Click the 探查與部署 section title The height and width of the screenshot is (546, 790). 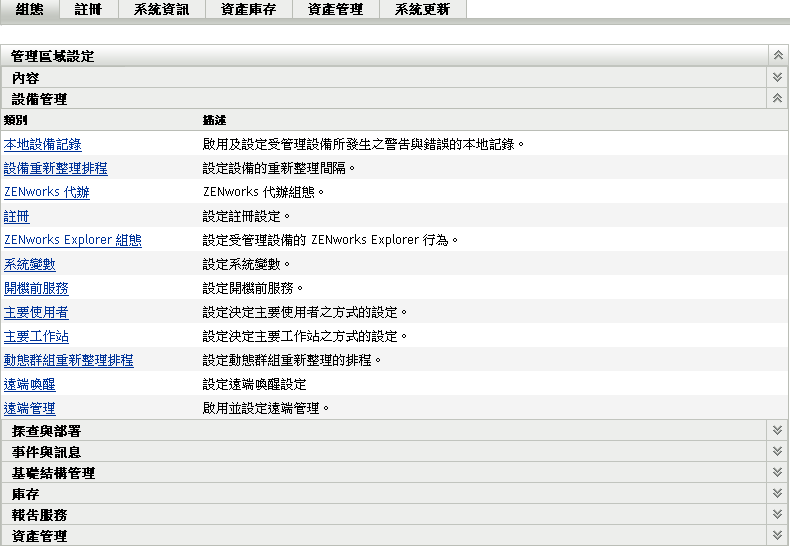46,431
